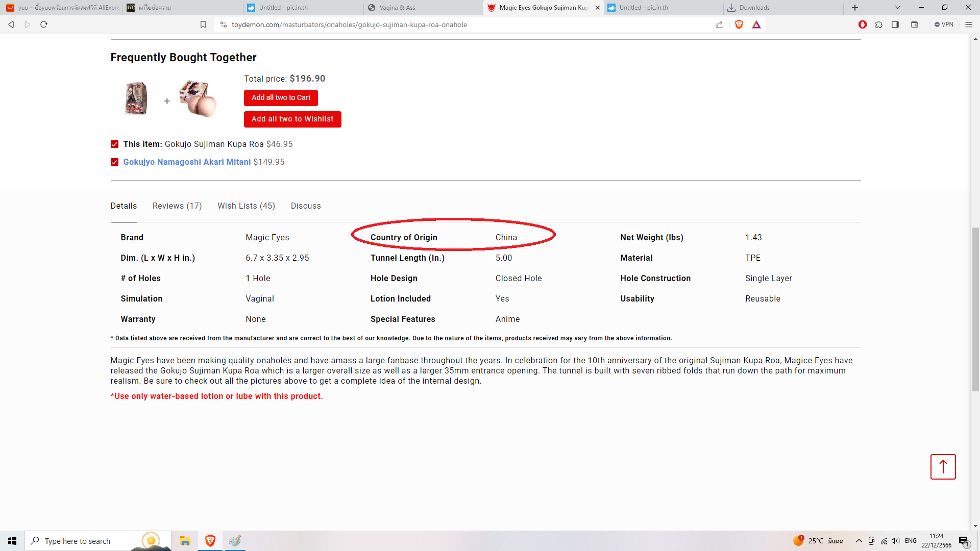Toggle the sidebar panel icon
The image size is (980, 551).
click(895, 24)
